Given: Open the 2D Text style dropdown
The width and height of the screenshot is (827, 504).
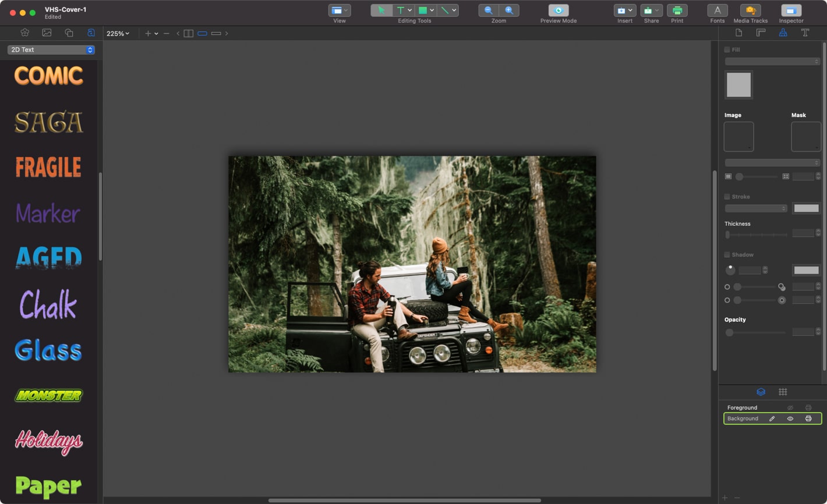Looking at the screenshot, I should point(51,50).
